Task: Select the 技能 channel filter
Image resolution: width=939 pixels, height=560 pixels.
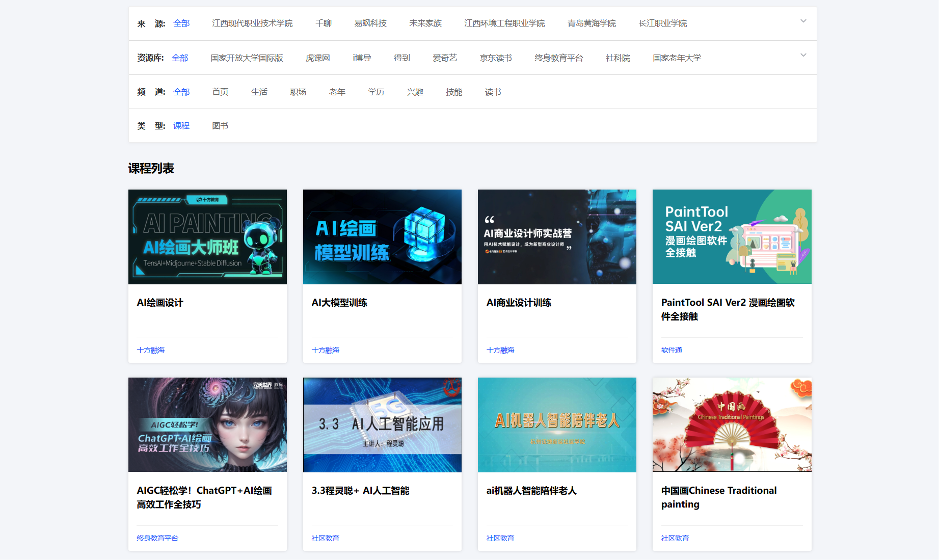Action: [453, 92]
